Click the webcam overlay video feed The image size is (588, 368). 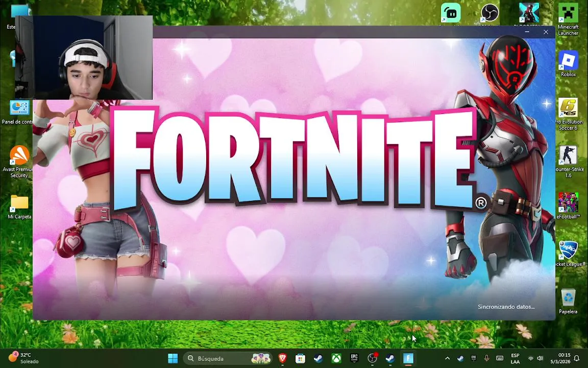pyautogui.click(x=84, y=57)
